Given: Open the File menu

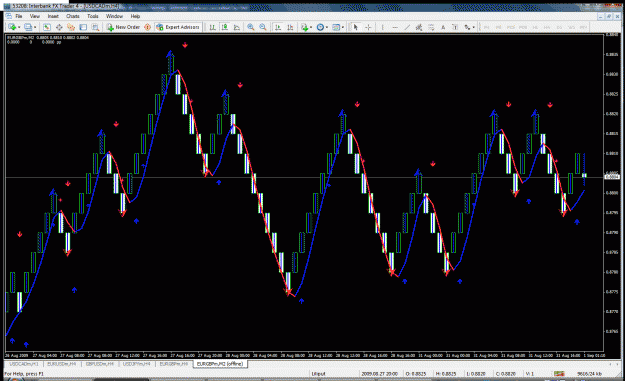Looking at the screenshot, I should point(19,16).
